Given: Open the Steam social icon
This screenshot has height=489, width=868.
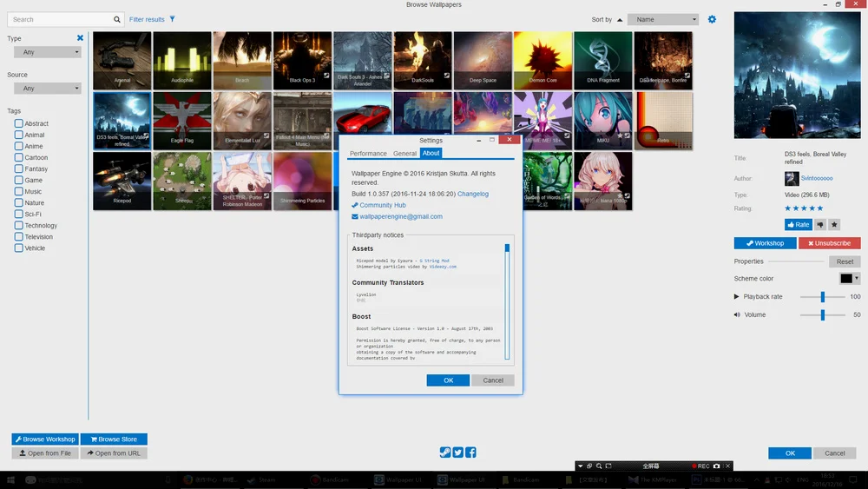Looking at the screenshot, I should pyautogui.click(x=445, y=452).
